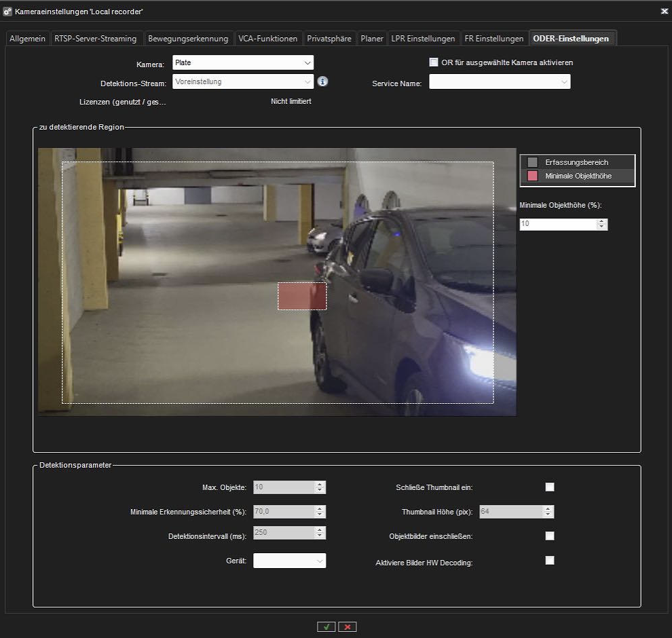Open the Bewegungserkennung tab
Screen dimensions: 672x638
(188, 39)
